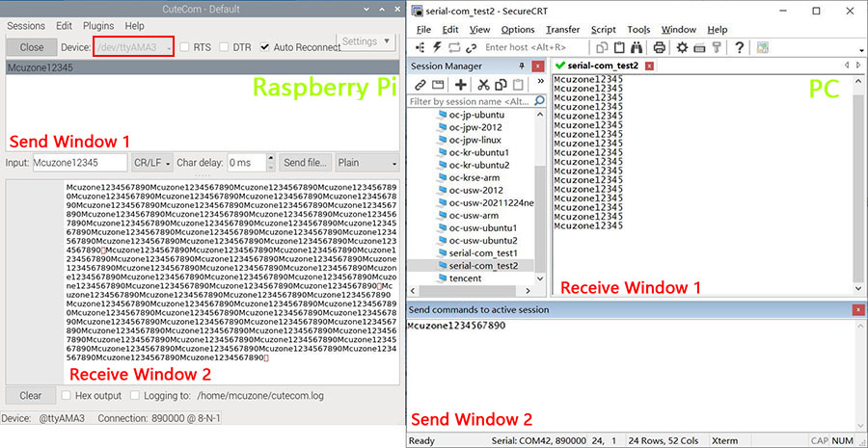Click the Copy icon in SecureCRT toolbar
The image size is (868, 448).
602,47
